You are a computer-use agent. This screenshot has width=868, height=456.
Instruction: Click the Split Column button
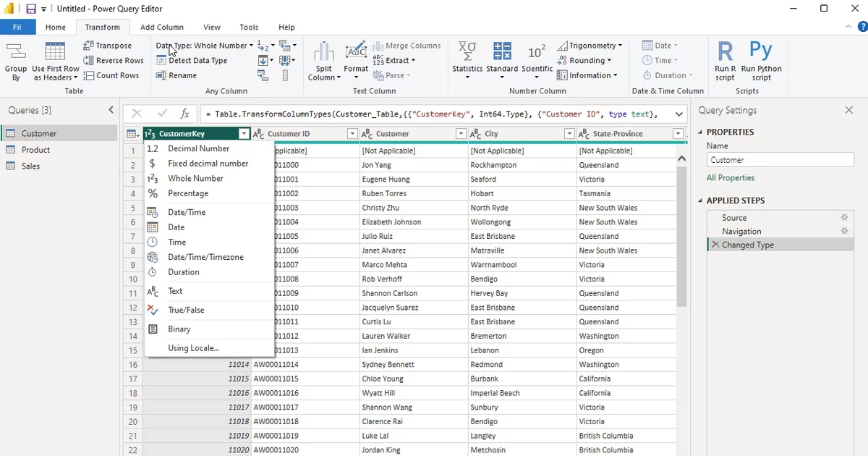(323, 62)
